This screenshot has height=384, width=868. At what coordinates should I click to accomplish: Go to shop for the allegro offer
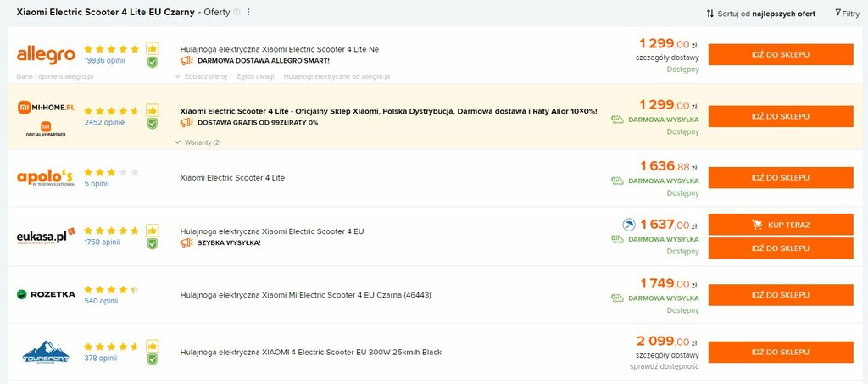click(781, 55)
